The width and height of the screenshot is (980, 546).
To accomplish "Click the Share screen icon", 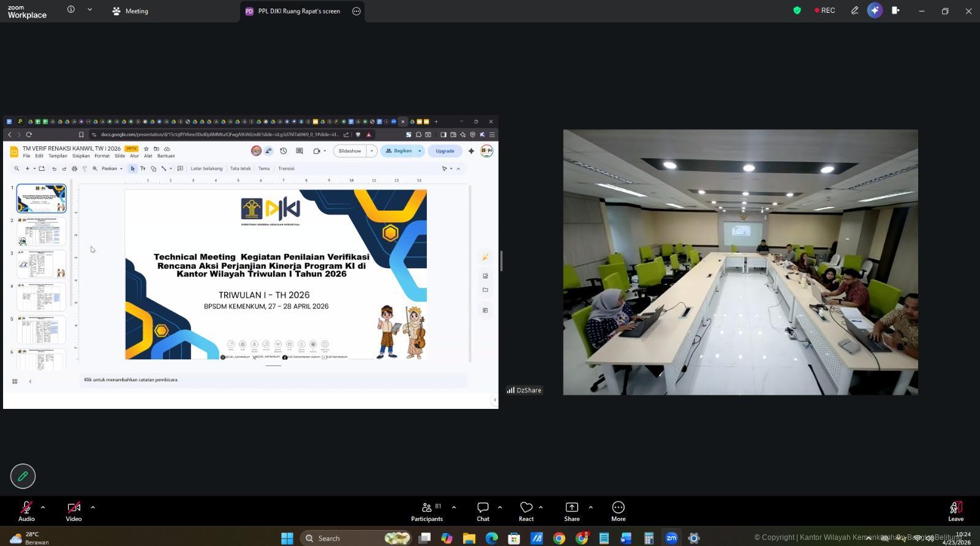I will point(571,510).
